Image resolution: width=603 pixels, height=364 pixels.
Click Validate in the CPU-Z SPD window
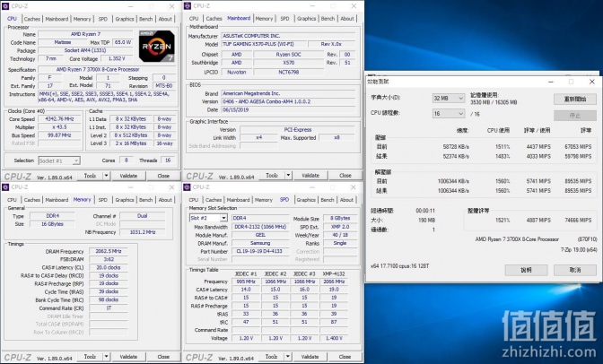click(x=310, y=357)
